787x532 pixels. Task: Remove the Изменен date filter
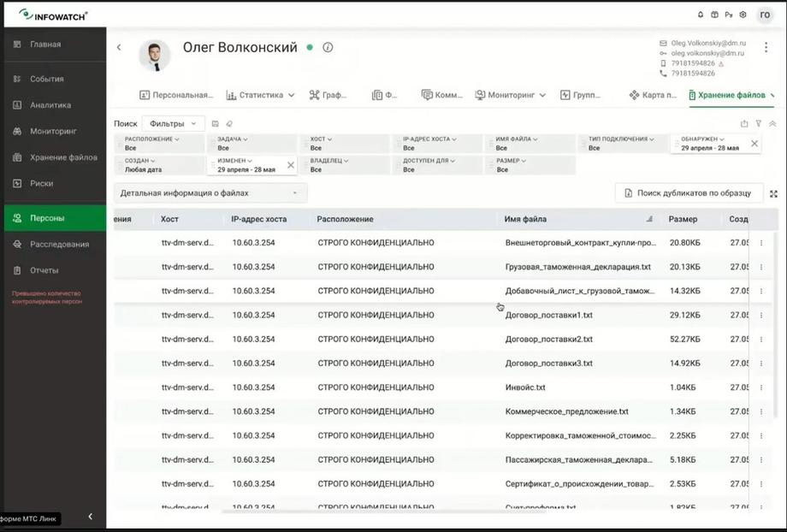pyautogui.click(x=291, y=165)
